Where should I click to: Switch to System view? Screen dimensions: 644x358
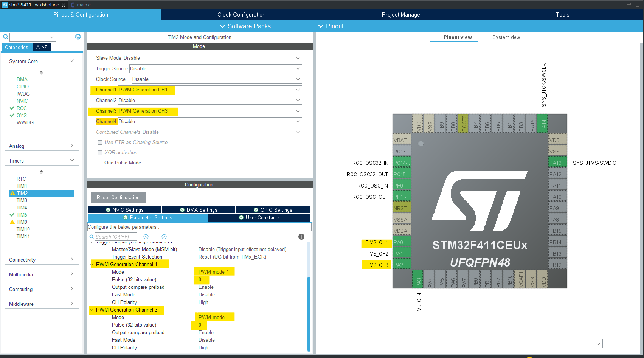click(506, 37)
